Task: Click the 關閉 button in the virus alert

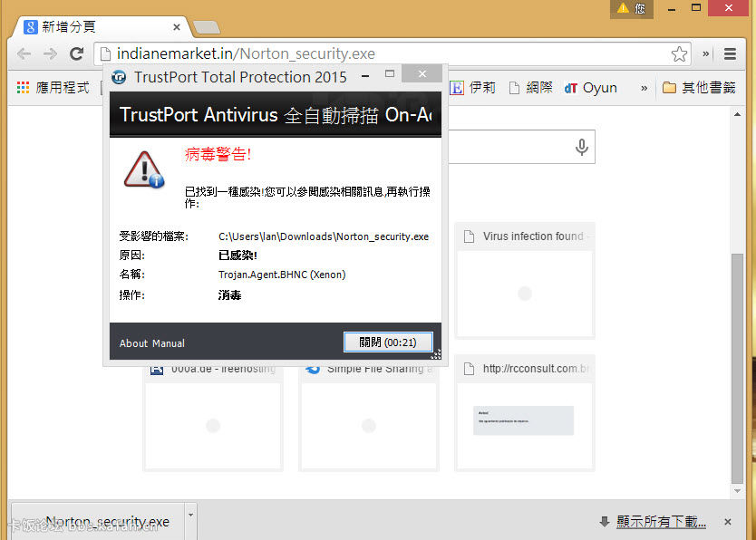Action: pos(388,342)
